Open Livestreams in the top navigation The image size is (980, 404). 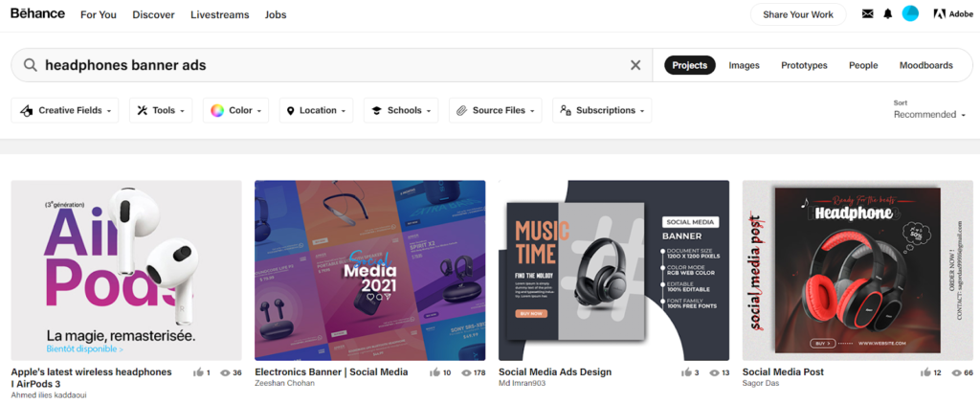coord(219,14)
